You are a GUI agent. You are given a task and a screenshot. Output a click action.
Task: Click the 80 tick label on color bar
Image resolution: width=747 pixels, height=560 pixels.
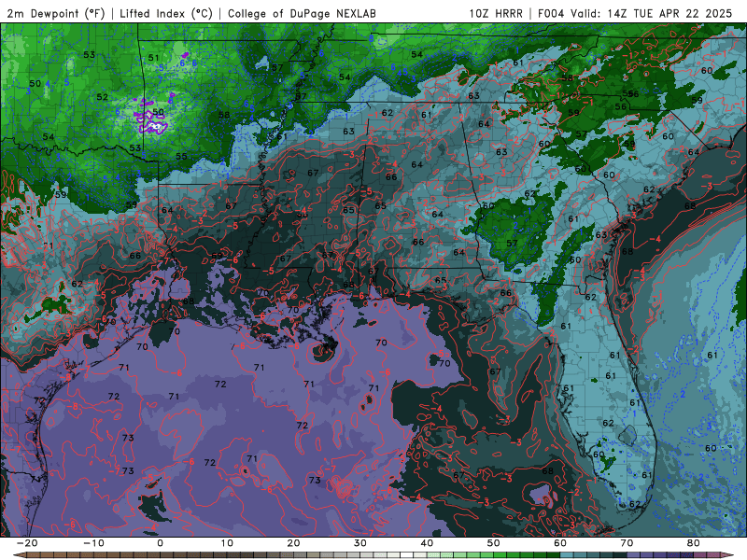(x=694, y=543)
